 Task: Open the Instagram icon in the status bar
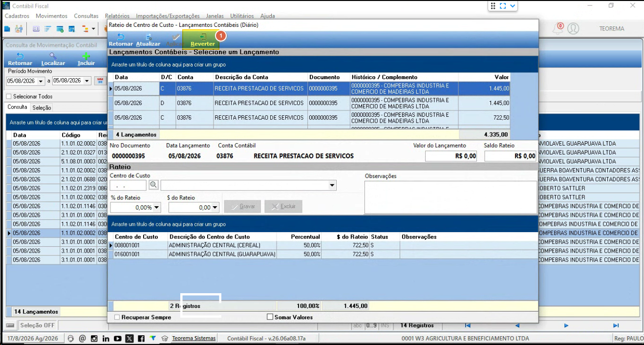pyautogui.click(x=94, y=339)
